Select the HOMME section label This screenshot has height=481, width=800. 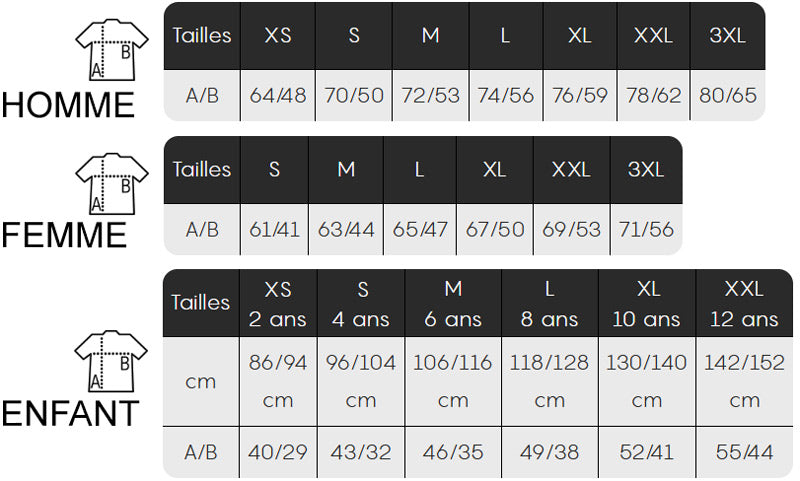pos(68,104)
